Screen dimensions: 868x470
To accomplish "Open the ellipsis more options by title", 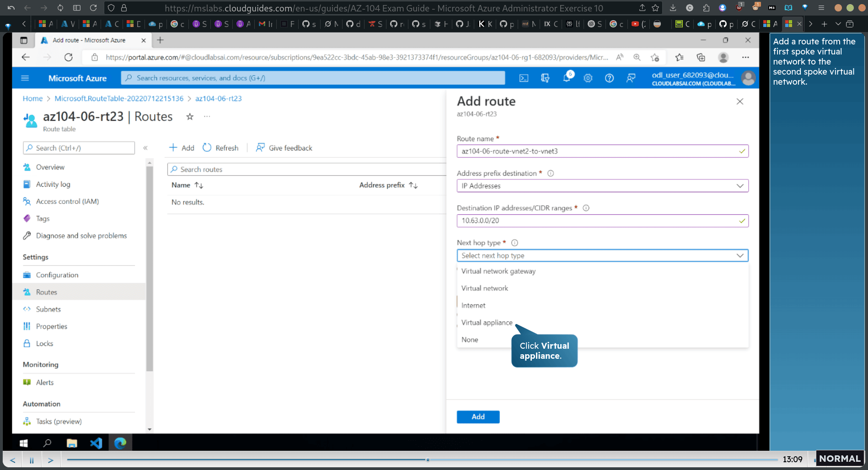I will click(x=207, y=117).
